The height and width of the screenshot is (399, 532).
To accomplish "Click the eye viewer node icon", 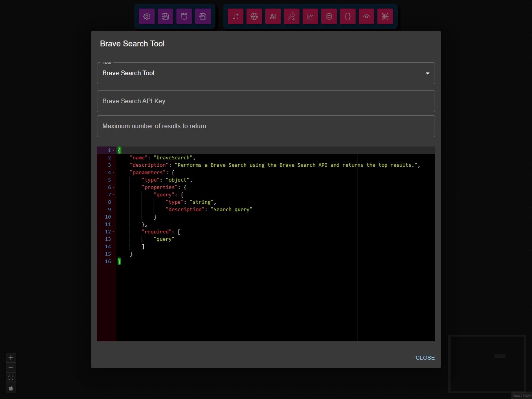I will [x=366, y=16].
